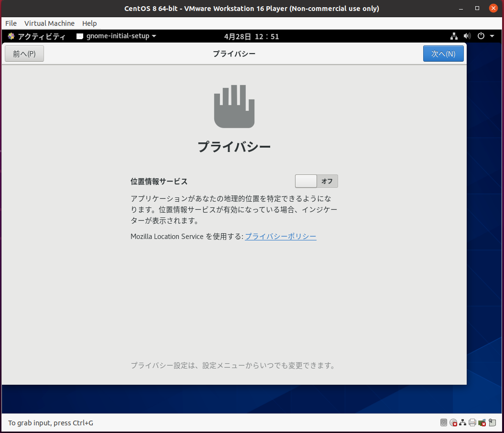
Task: Open the Help menu
Action: click(89, 23)
